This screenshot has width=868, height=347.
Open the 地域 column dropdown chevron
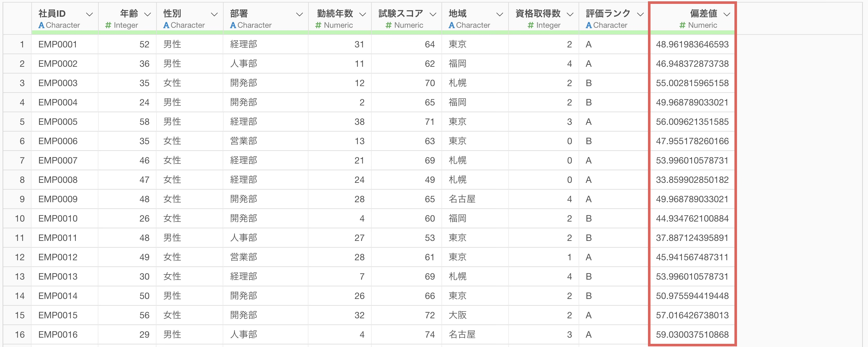(x=500, y=14)
